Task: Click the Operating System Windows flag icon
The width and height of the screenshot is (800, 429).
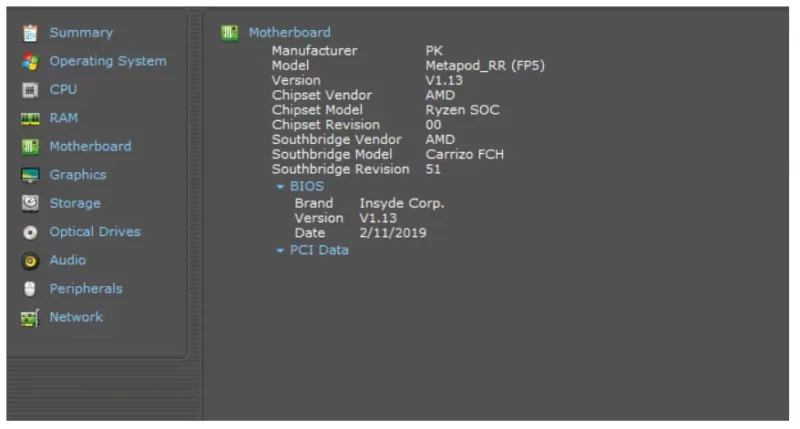Action: (30, 62)
